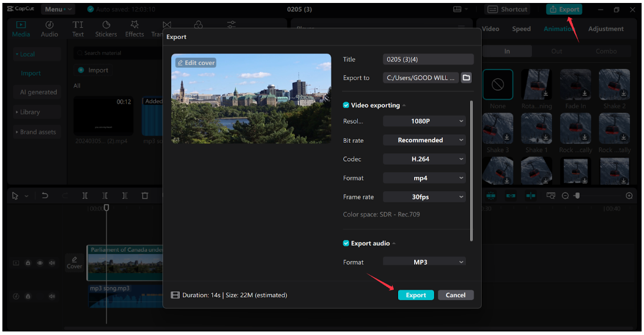Viewport: 644px width, 335px height.
Task: Zoom in the timeline
Action: [x=629, y=196]
